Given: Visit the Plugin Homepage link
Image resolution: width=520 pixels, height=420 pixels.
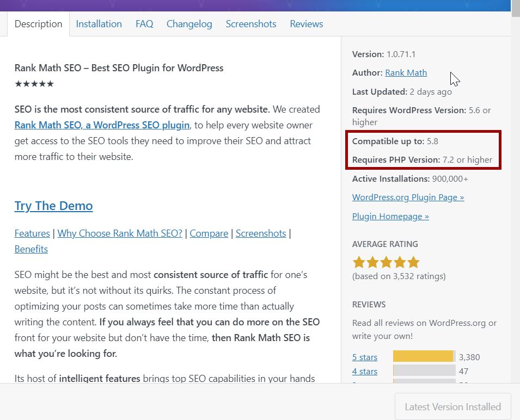Looking at the screenshot, I should click(390, 216).
